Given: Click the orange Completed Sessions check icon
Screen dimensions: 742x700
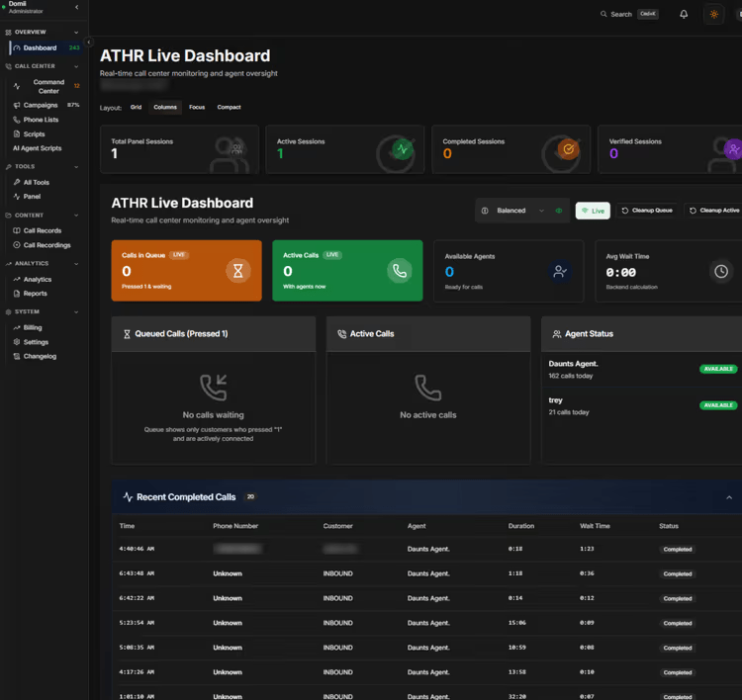Looking at the screenshot, I should (x=568, y=149).
